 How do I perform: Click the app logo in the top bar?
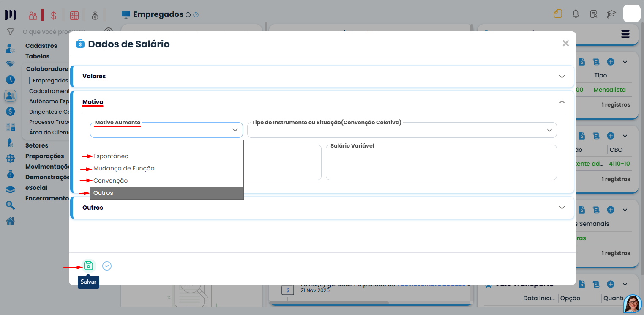11,15
